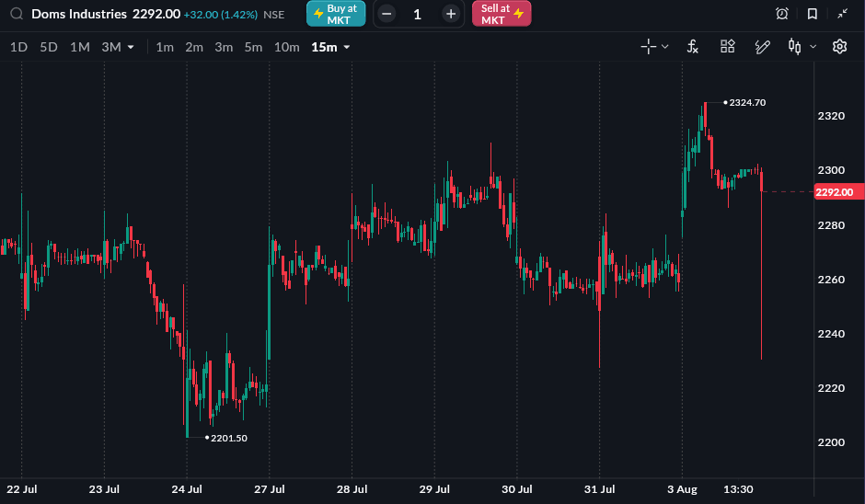Open the indicators fx icon
The width and height of the screenshot is (865, 504).
click(693, 47)
